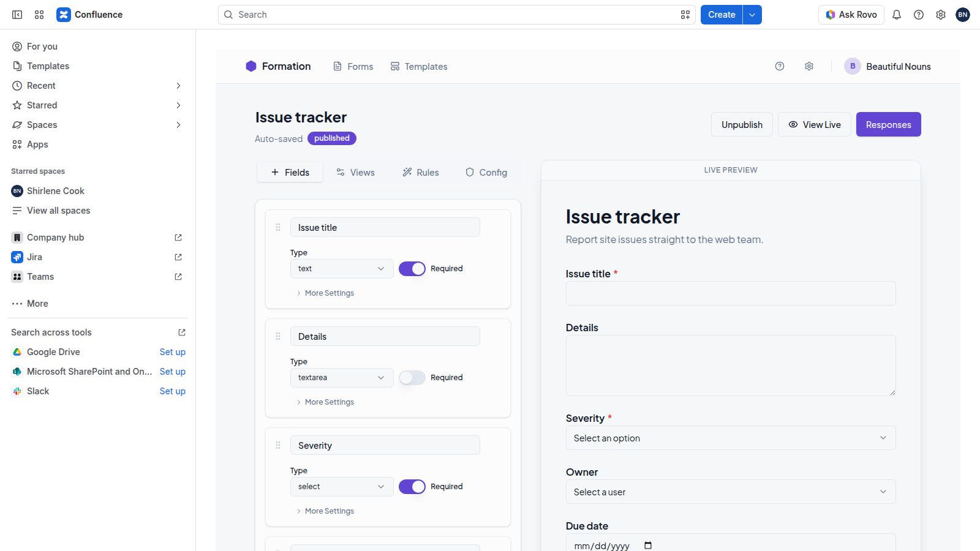Open Confluence help icon in top bar
Image resolution: width=980 pixels, height=551 pixels.
919,15
